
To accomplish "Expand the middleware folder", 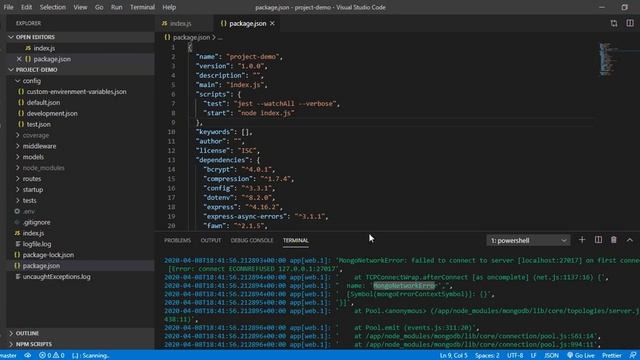I will (x=39, y=146).
